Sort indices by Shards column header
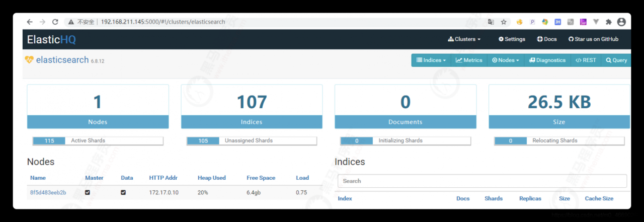 (x=494, y=198)
